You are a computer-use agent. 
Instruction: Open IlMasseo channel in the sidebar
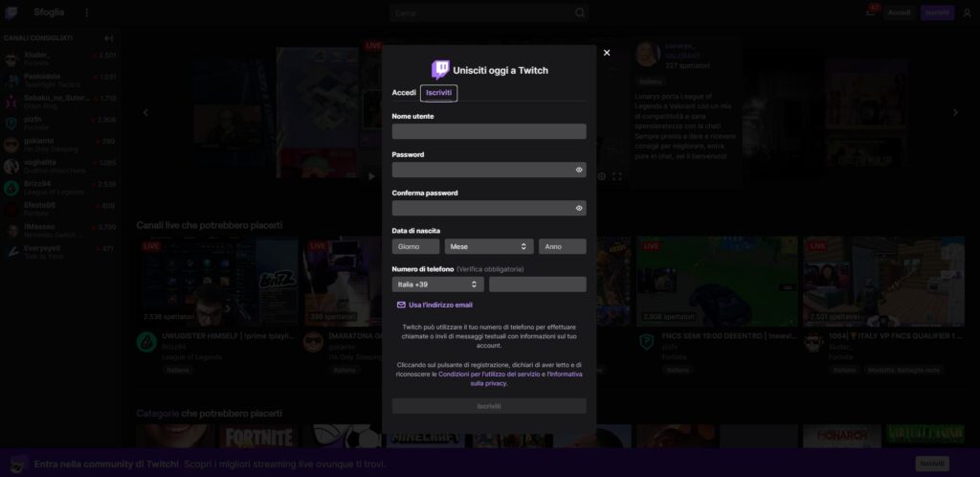[60, 231]
